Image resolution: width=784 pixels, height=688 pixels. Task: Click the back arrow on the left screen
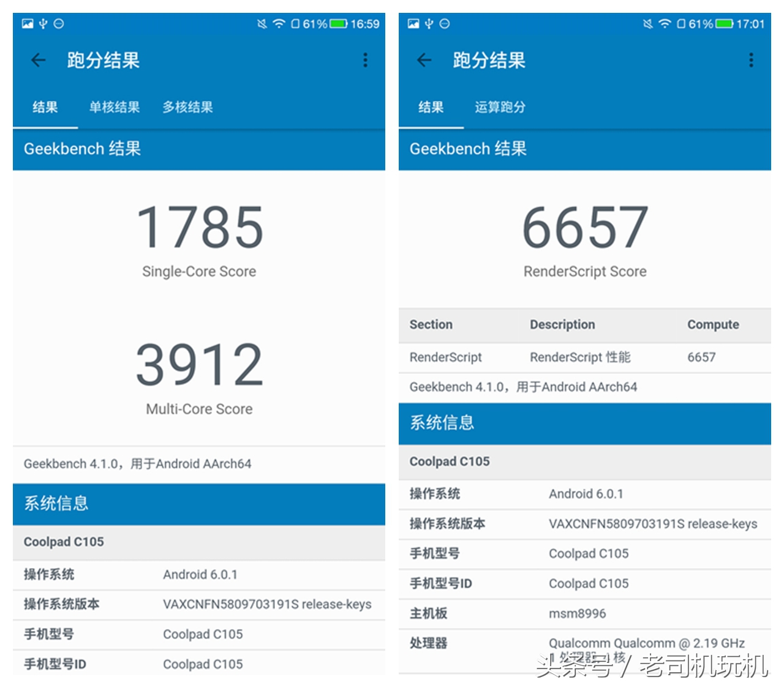coord(38,60)
